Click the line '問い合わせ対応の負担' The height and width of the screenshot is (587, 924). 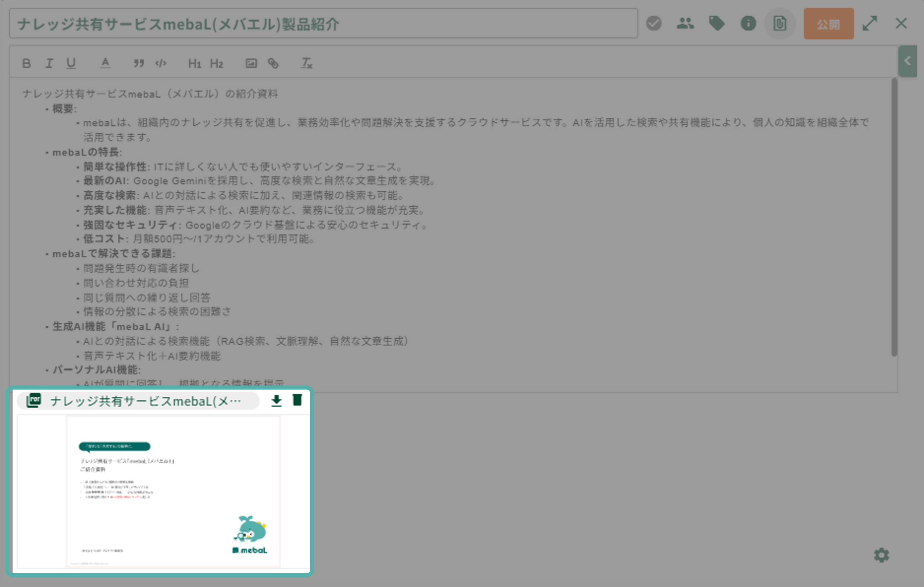click(x=136, y=283)
